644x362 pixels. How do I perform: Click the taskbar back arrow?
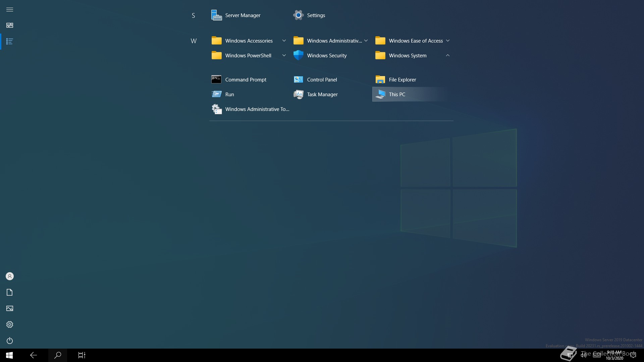click(x=34, y=355)
